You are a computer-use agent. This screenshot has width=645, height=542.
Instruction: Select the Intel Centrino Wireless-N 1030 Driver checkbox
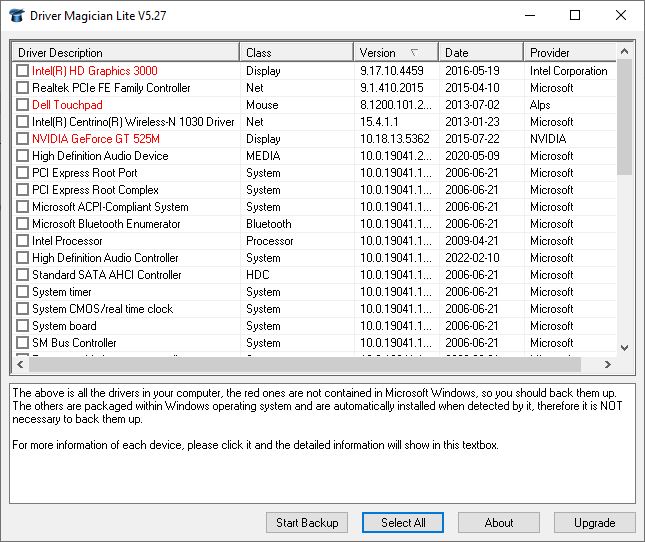click(22, 122)
